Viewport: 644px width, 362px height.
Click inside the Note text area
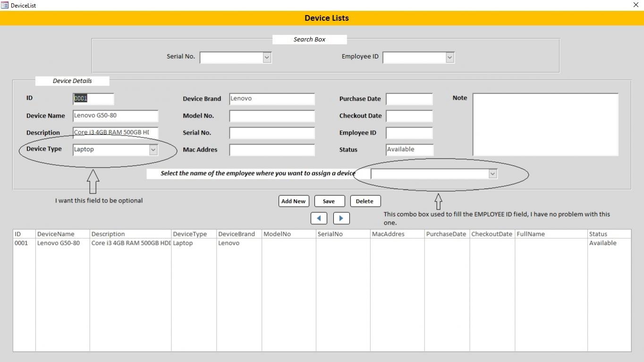(x=545, y=124)
